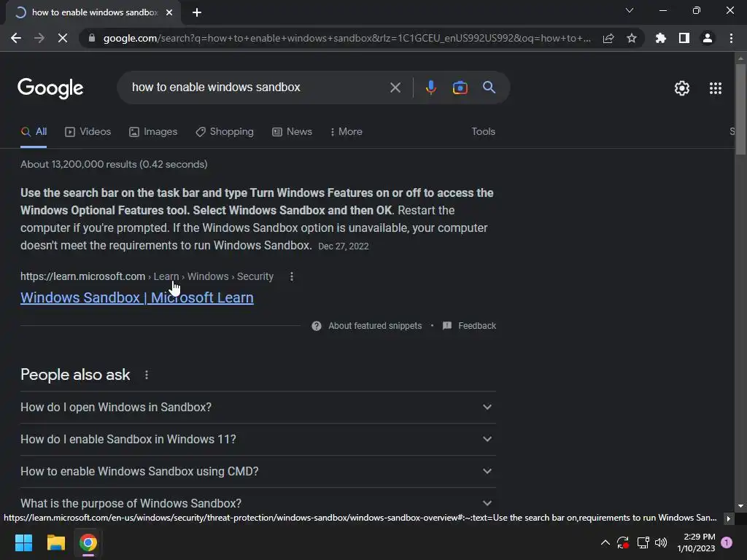Viewport: 747px width, 560px height.
Task: Open three-dot menu beside People also ask
Action: tap(146, 376)
